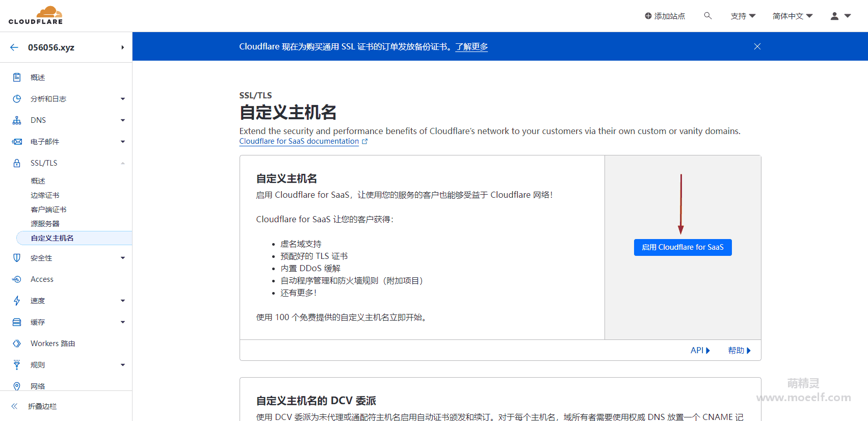This screenshot has width=868, height=421.
Task: Select 自定义主机名 submenu item
Action: [x=74, y=238]
